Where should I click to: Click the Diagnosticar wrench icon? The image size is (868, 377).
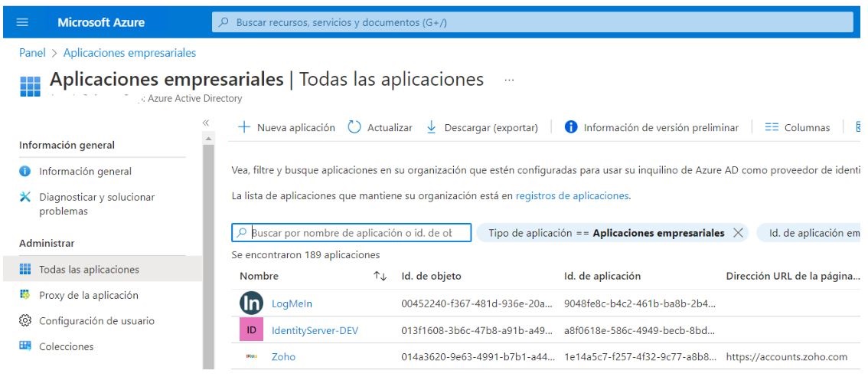point(25,197)
